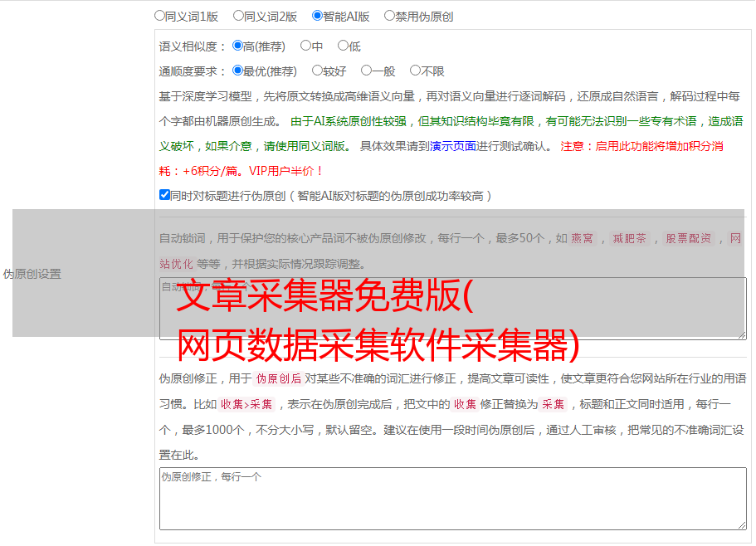Screen dimensions: 756x546
Task: Click the 伪原创修正 textarea resize handle
Action: click(x=741, y=524)
